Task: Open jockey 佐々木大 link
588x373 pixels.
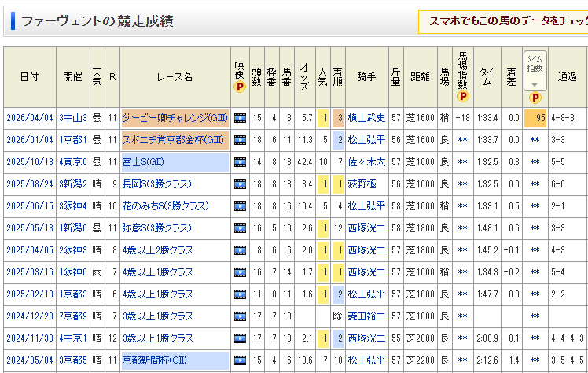Action: (x=366, y=162)
